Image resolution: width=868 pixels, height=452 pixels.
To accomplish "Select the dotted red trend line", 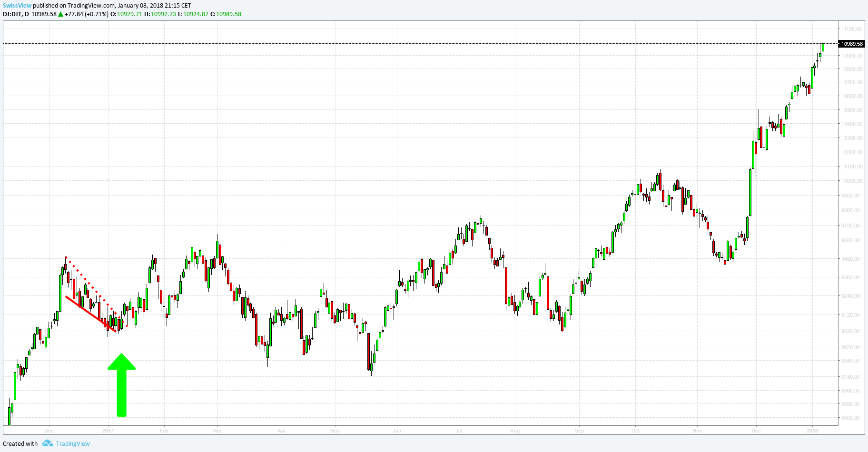I will tap(96, 292).
